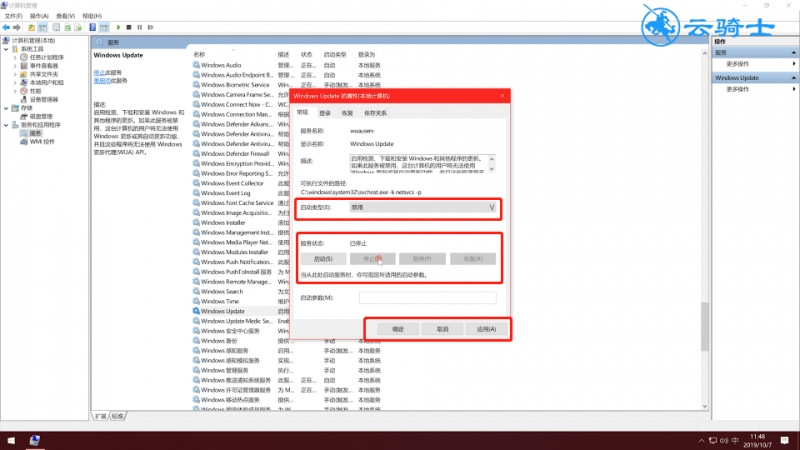Toggle the show/hide console tree toolbar icon

[x=43, y=28]
